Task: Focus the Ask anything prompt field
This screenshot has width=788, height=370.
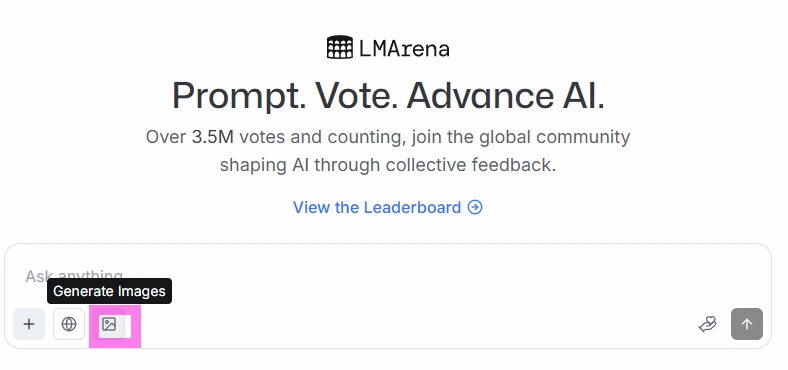Action: tap(387, 276)
